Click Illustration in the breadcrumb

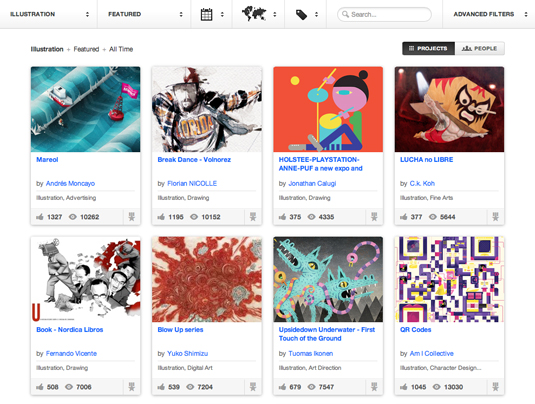click(x=47, y=49)
